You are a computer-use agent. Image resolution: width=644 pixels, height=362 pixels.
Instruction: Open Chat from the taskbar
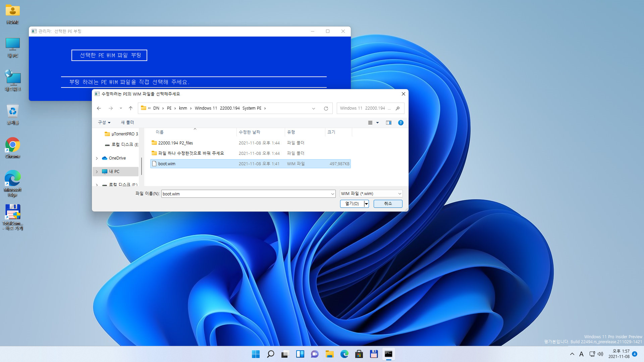tap(315, 354)
